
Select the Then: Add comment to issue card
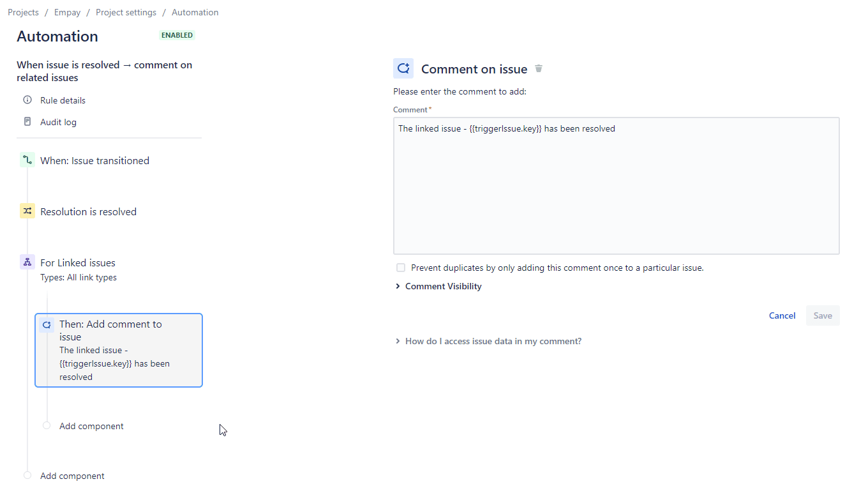point(119,350)
